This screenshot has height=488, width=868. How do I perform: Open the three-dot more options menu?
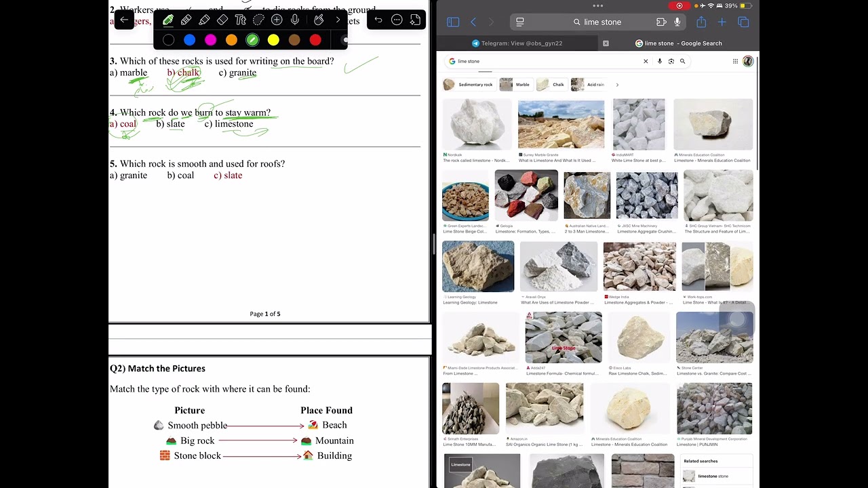(397, 20)
